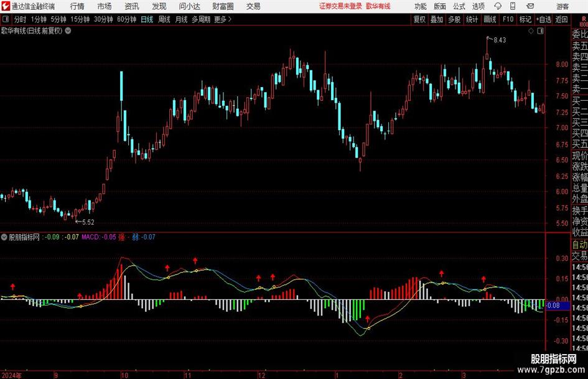Open the mail envelope icon
The width and height of the screenshot is (588, 379).
pyautogui.click(x=530, y=6)
